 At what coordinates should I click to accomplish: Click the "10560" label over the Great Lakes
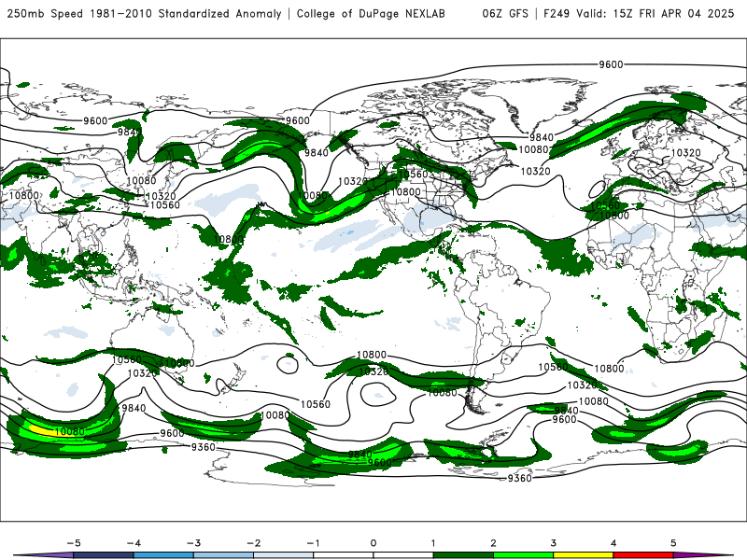point(414,175)
